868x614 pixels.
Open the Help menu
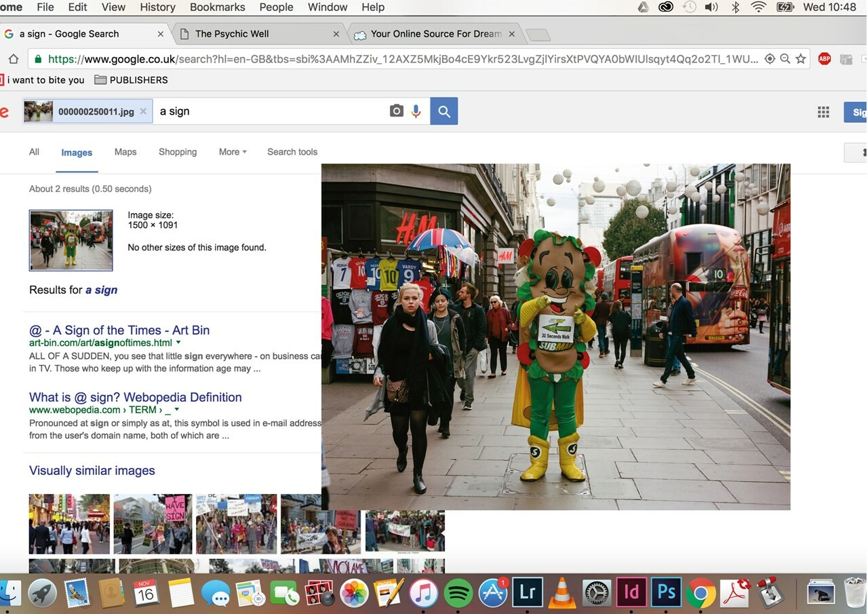coord(373,7)
